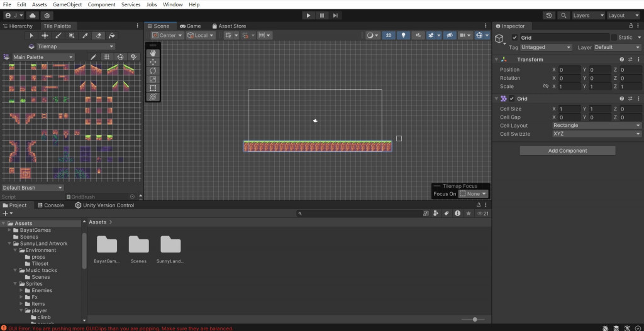This screenshot has height=331, width=644.
Task: Select the Rect tool in Scene overlay
Action: coord(153,88)
